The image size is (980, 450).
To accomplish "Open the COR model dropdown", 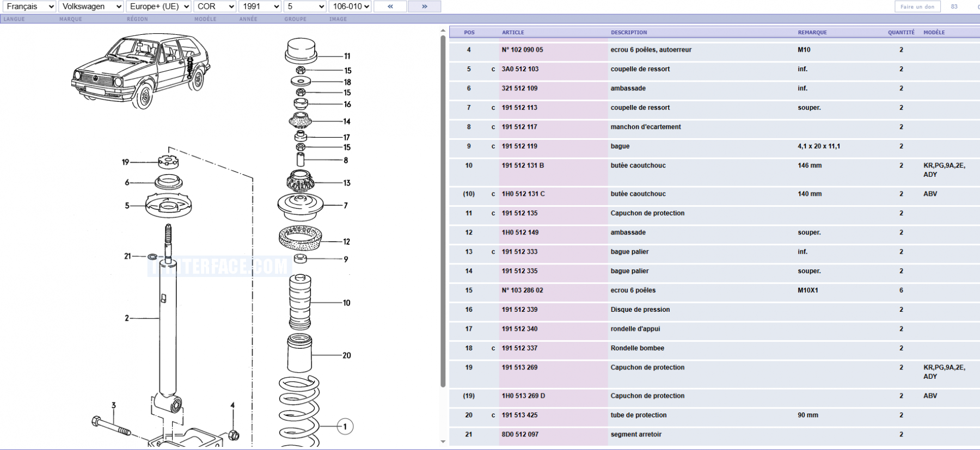I will coord(215,7).
